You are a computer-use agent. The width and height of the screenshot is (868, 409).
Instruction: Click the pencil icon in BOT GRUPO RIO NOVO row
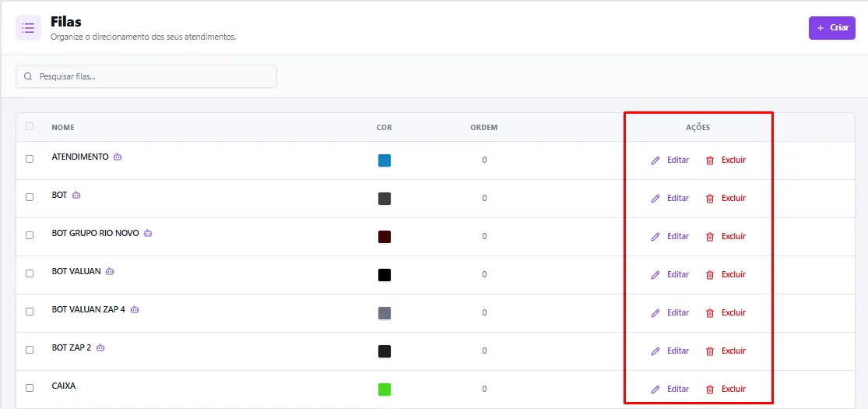(655, 237)
